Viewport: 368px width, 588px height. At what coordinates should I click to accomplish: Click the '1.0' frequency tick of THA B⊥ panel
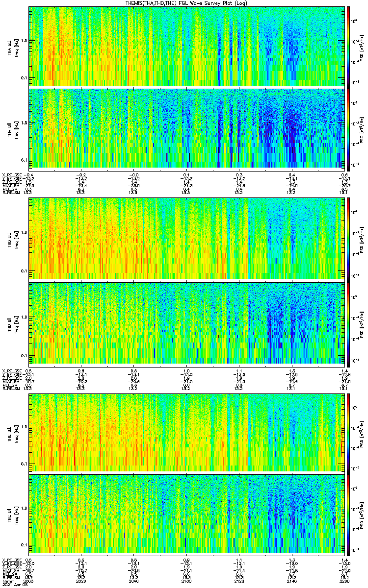[24, 41]
